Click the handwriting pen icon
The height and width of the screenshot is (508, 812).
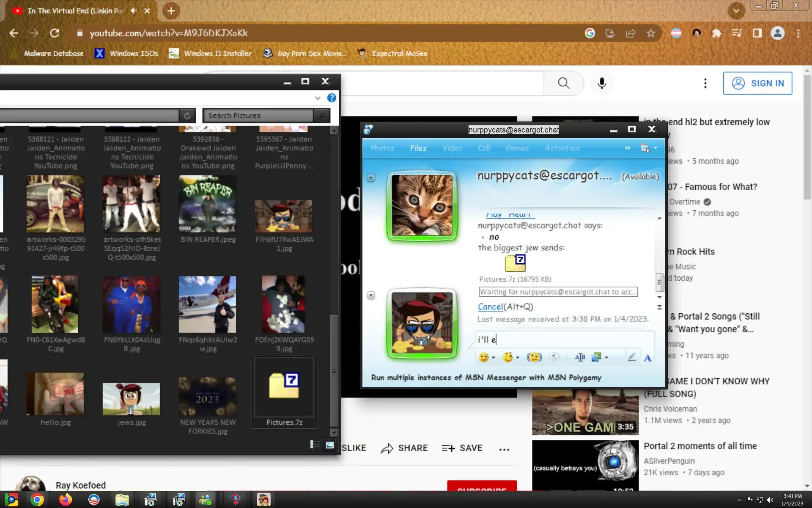click(631, 358)
